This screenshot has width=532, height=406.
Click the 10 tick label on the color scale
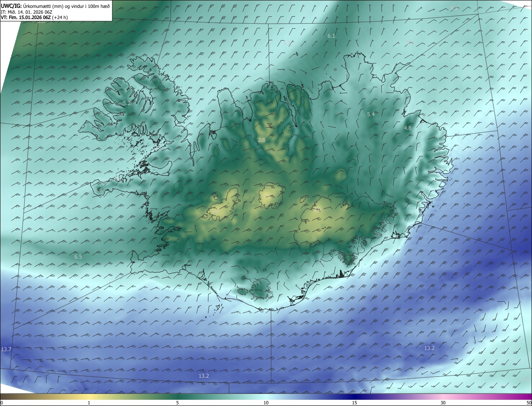pyautogui.click(x=266, y=403)
